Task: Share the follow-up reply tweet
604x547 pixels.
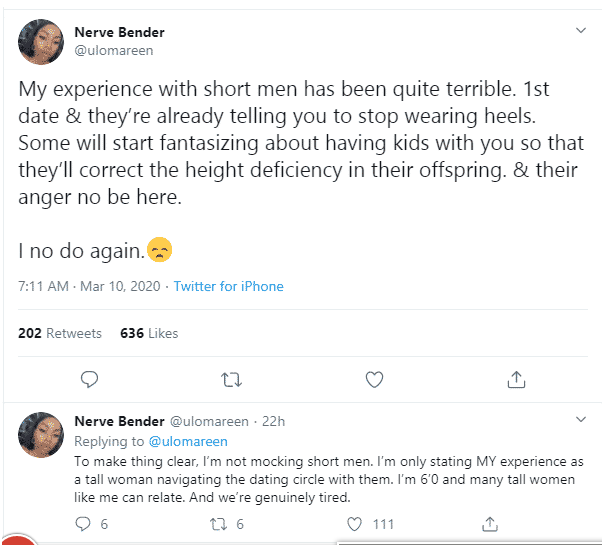Action: (490, 523)
